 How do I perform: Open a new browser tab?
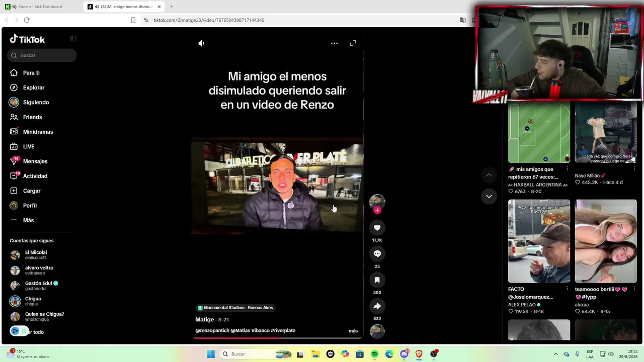click(172, 7)
